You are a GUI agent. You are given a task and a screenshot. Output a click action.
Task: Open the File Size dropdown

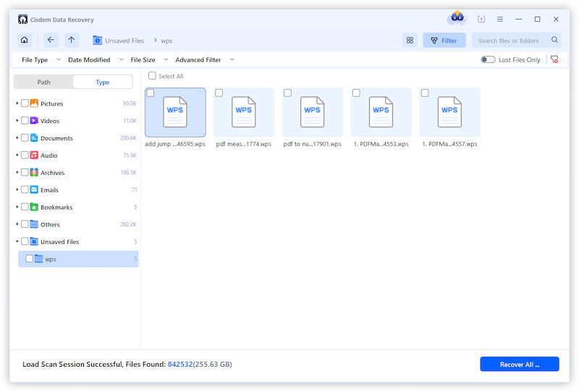pos(150,59)
